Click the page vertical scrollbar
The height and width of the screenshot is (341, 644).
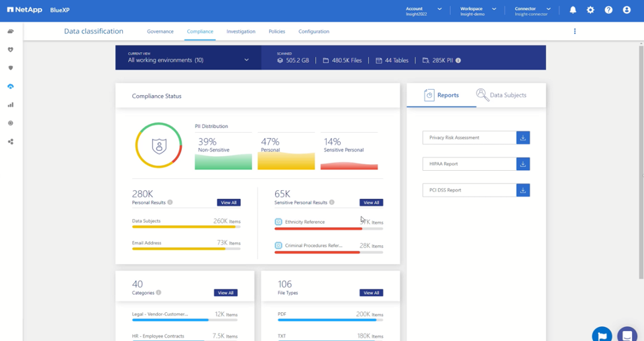[x=641, y=160]
